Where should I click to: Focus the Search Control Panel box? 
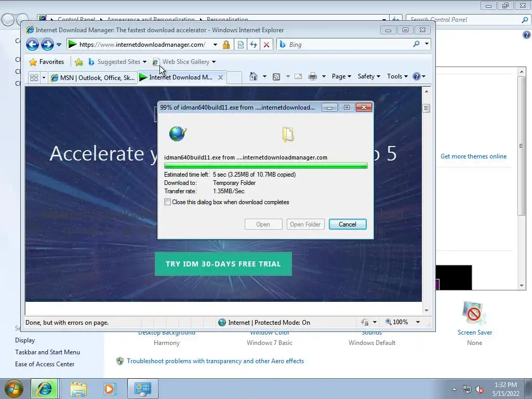(468, 20)
